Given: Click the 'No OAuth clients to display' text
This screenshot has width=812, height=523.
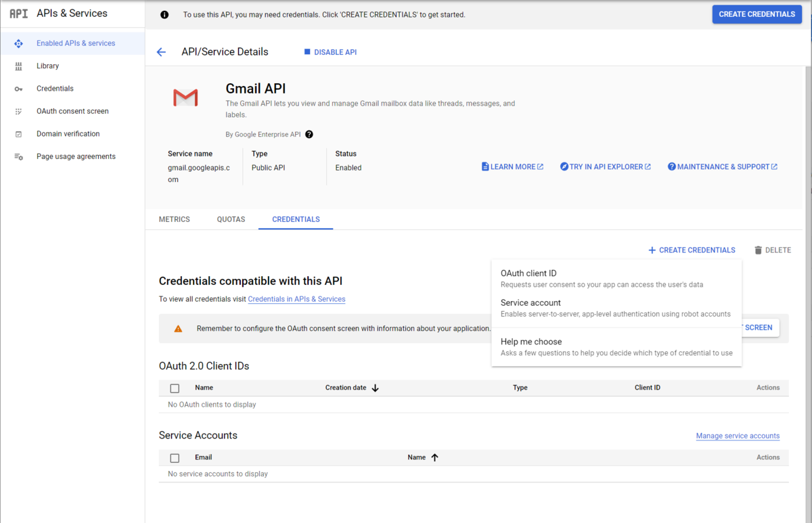Looking at the screenshot, I should coord(212,405).
